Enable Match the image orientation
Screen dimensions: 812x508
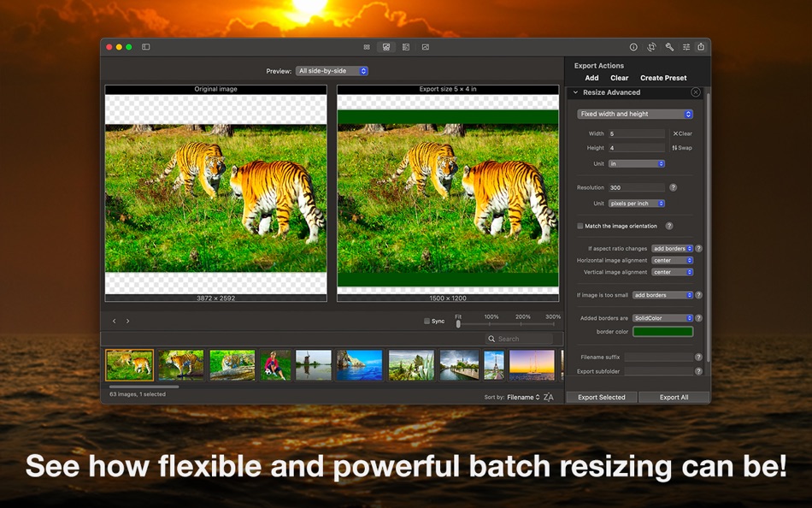580,226
